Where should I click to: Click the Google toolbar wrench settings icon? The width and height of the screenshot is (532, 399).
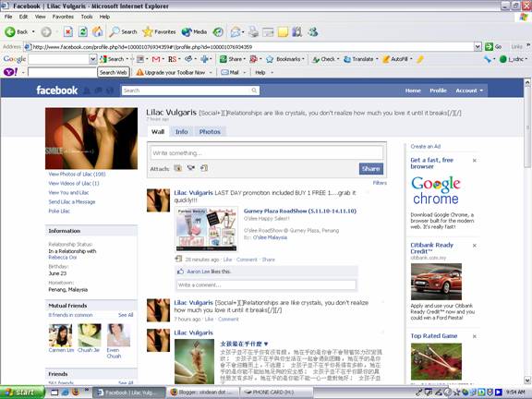pos(488,59)
